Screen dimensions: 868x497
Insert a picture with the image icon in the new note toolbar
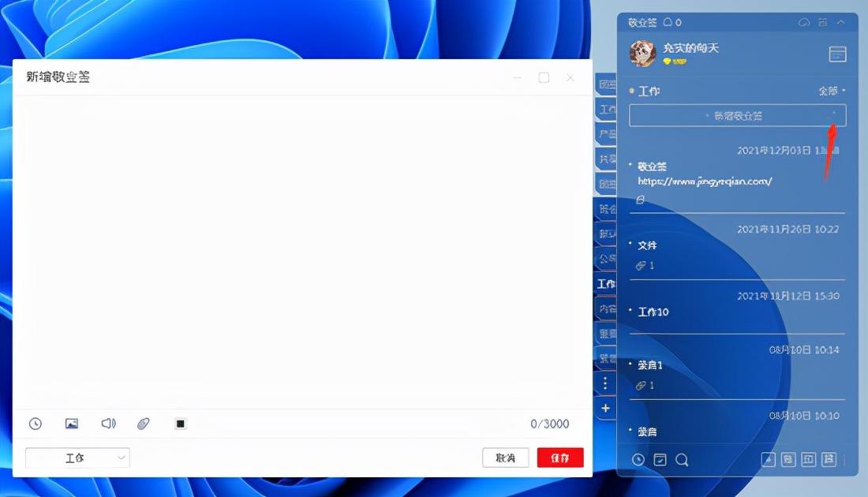(x=71, y=424)
